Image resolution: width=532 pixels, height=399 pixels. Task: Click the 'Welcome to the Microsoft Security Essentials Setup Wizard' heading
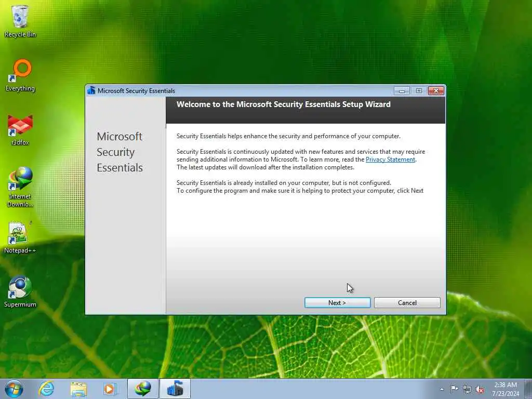284,104
